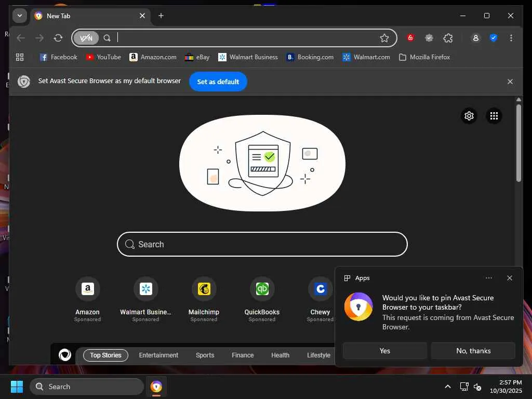Open the muted volume tray icon

pos(477,387)
